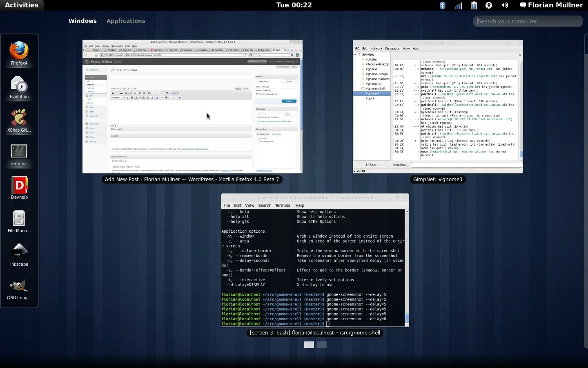The height and width of the screenshot is (368, 588).
Task: Open the Search menu in terminal window
Action: point(265,205)
